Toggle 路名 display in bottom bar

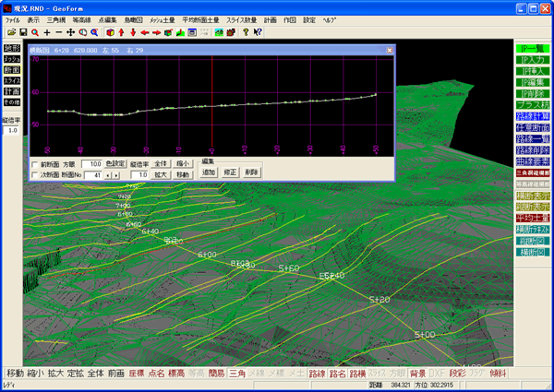tap(337, 373)
